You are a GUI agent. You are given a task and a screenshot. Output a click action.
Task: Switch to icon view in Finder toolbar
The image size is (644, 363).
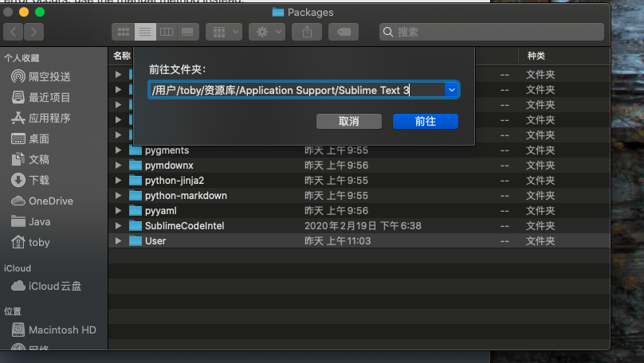[124, 32]
